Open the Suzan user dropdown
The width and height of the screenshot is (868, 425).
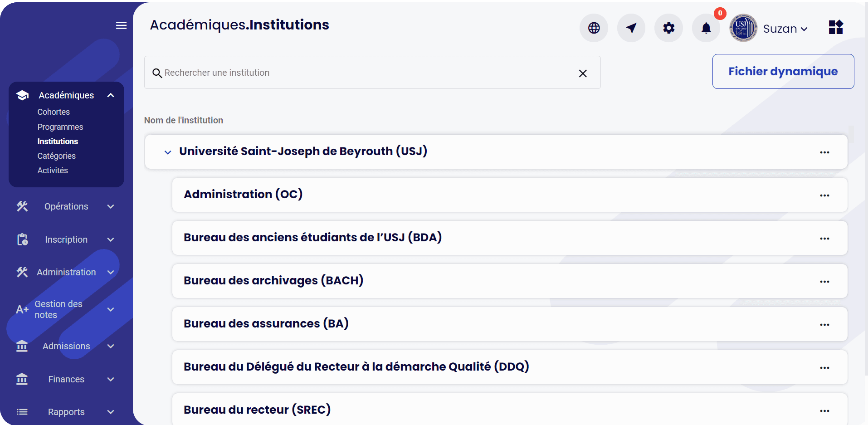click(785, 29)
